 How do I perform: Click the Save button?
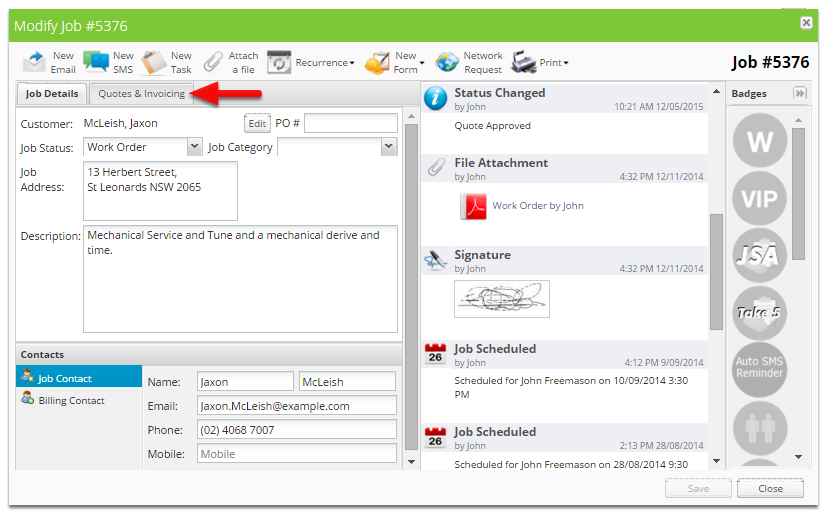(698, 488)
